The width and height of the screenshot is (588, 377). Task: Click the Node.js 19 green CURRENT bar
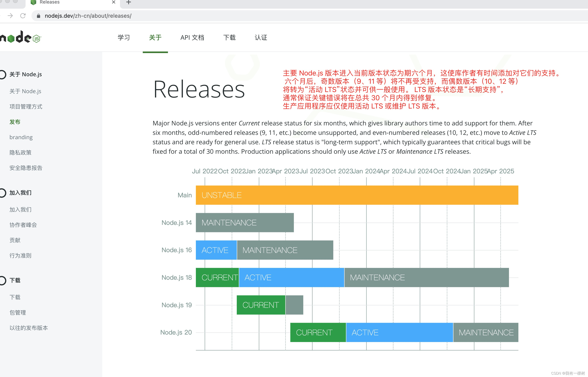click(x=261, y=305)
